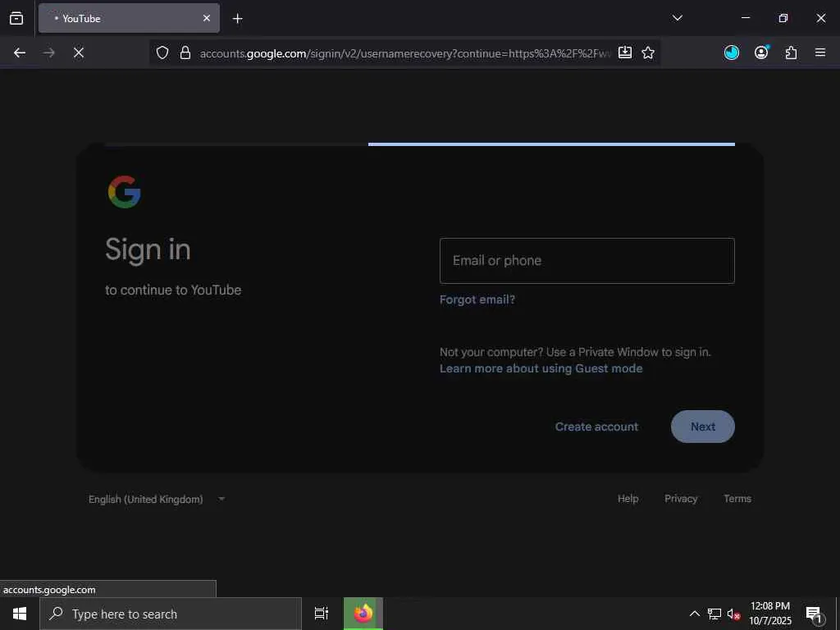Click Firefox icon in taskbar
The height and width of the screenshot is (630, 840).
click(363, 614)
